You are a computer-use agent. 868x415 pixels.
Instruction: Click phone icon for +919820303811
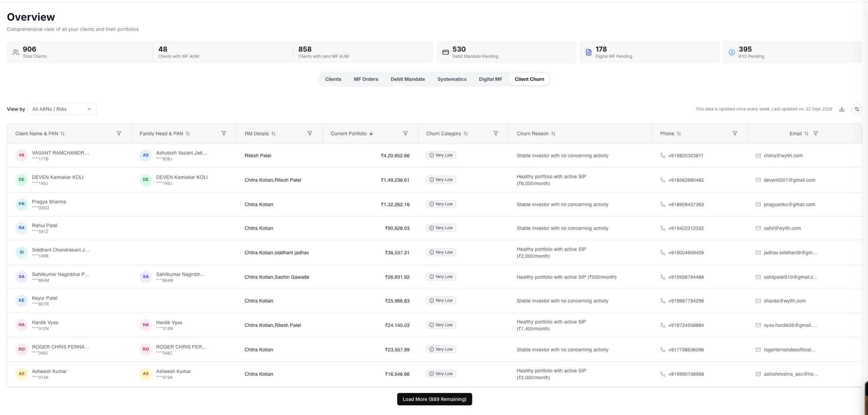(x=663, y=156)
